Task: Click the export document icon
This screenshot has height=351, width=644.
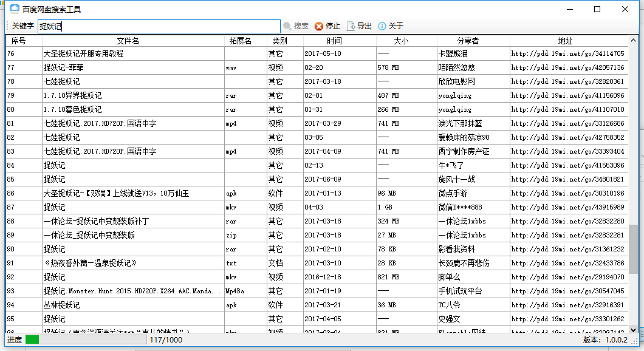Action: point(351,26)
